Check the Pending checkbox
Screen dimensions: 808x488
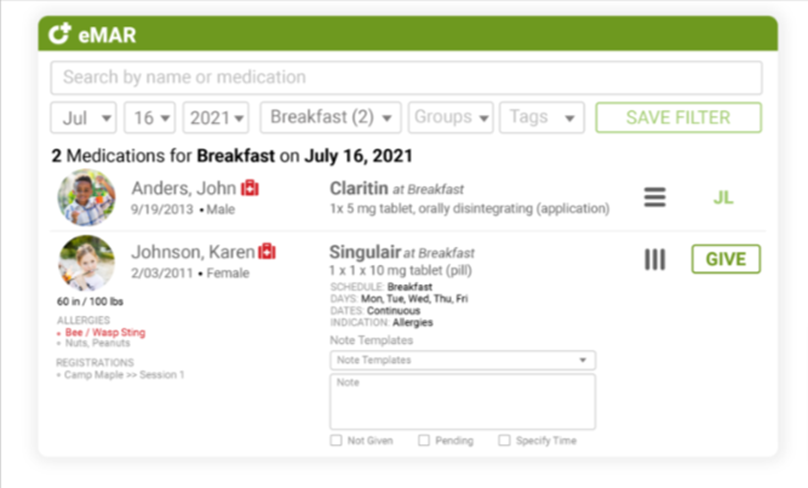[424, 440]
